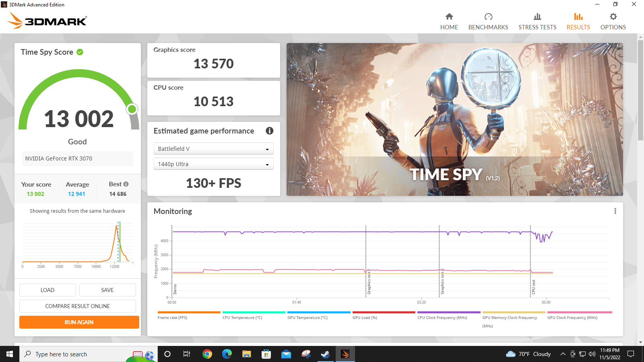Click the scroll down arrow on the right
The height and width of the screenshot is (362, 644).
point(640,342)
